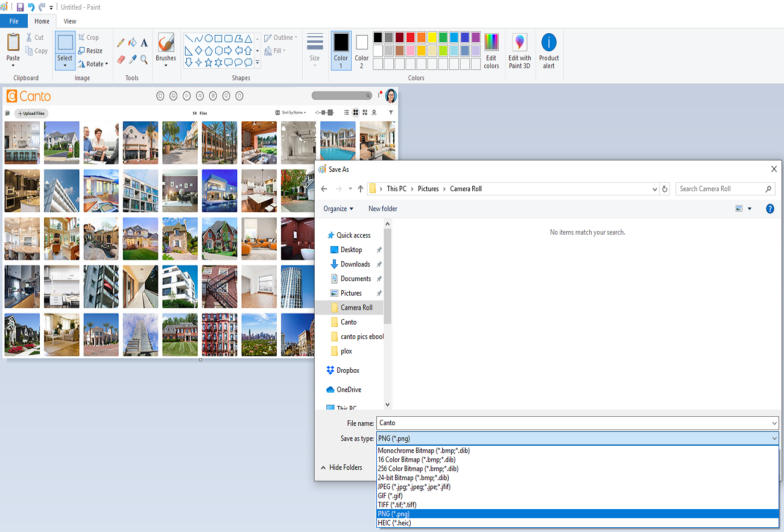Select the Eraser tool
Viewport: 784px width, 532px height.
(120, 59)
